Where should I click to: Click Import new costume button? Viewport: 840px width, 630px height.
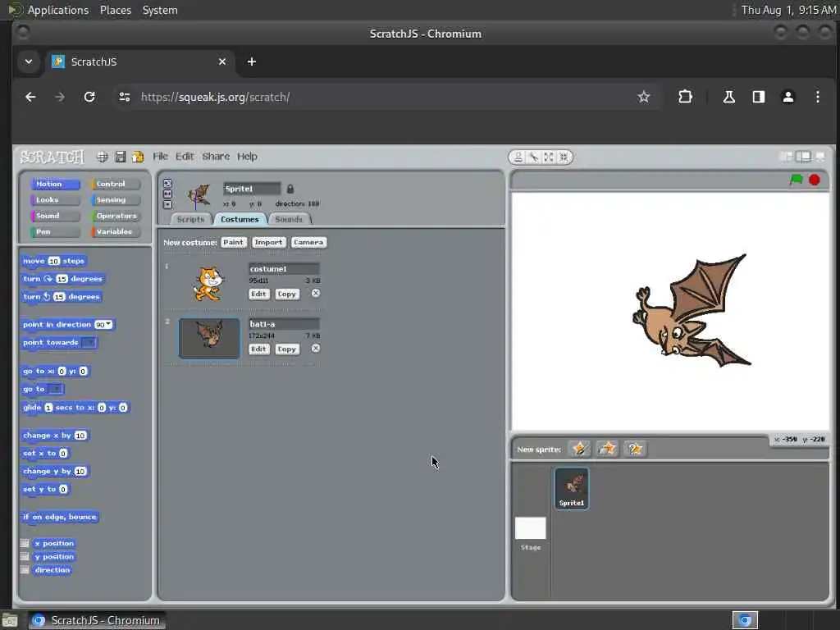pos(268,242)
